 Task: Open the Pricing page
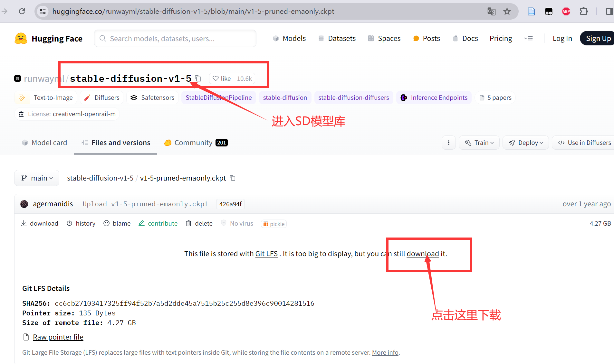[501, 39]
